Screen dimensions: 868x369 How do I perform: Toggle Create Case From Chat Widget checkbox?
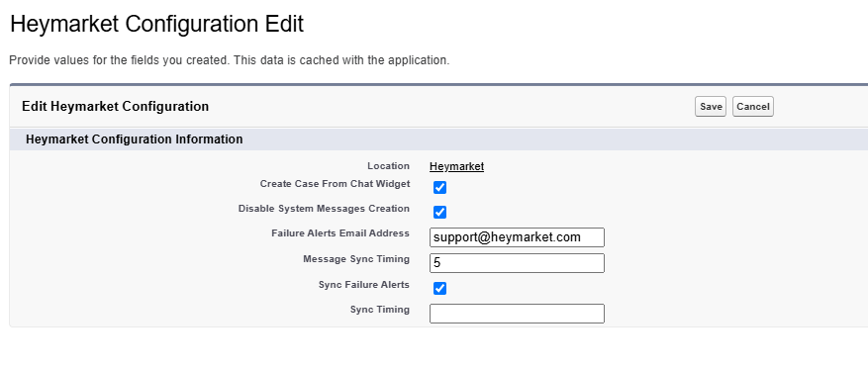[439, 188]
